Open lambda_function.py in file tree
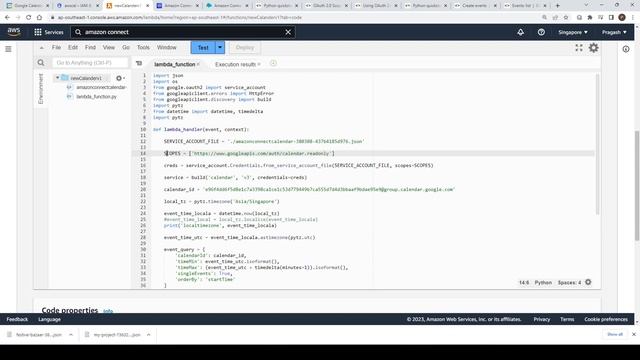 (x=96, y=96)
